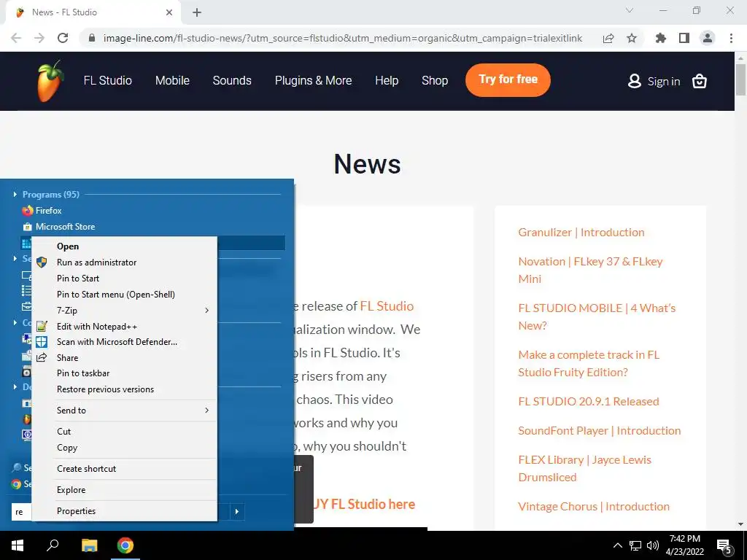Open a new browser tab

197,12
